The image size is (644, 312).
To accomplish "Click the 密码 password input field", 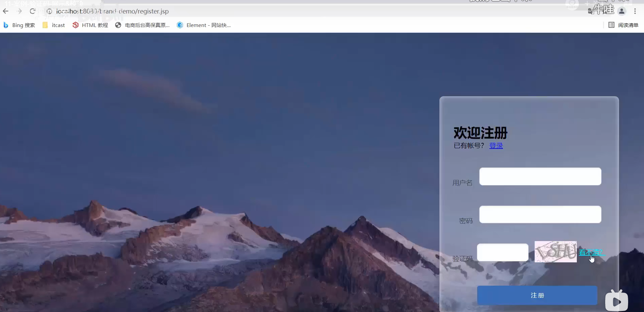I will 540,214.
